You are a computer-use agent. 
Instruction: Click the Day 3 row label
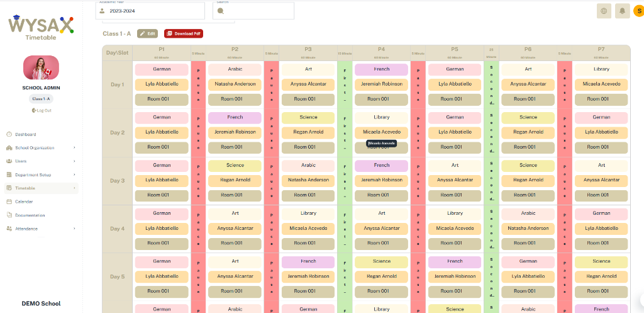[x=118, y=181]
